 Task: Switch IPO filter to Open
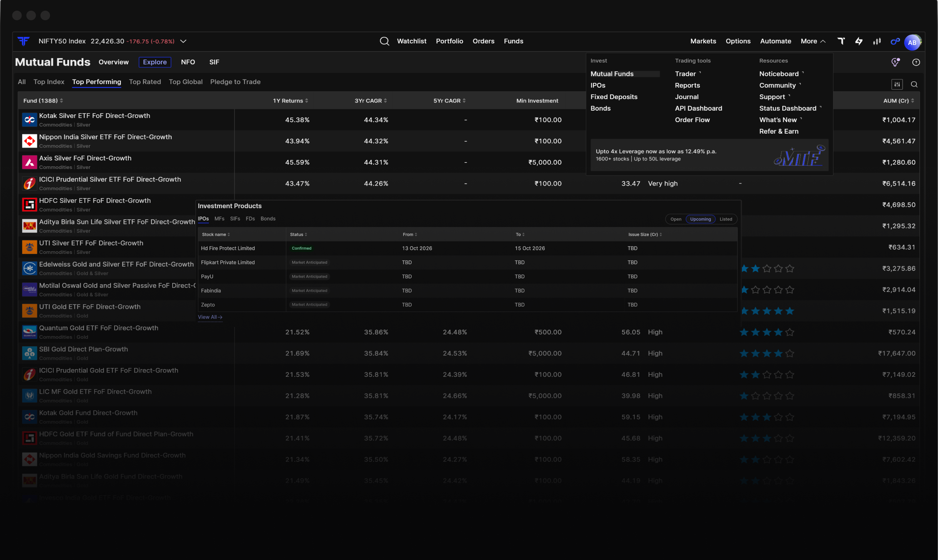(x=676, y=219)
